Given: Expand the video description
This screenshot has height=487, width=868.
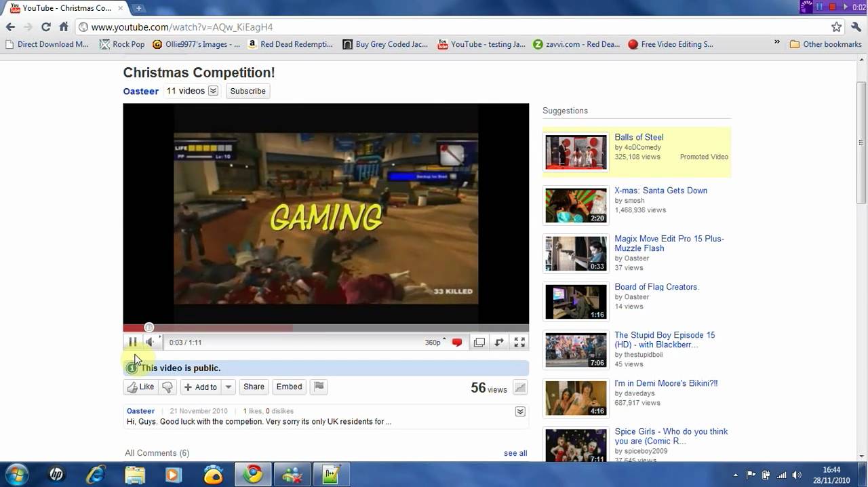Looking at the screenshot, I should 520,412.
